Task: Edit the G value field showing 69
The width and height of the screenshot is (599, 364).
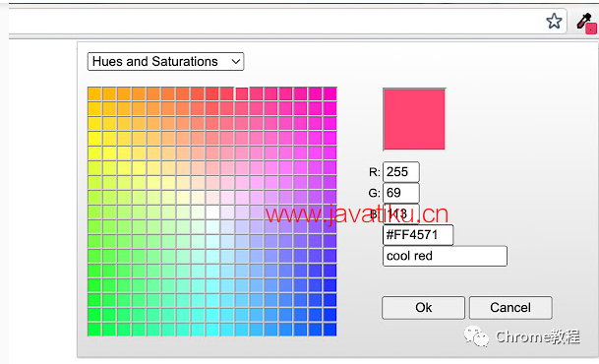Action: click(x=401, y=193)
